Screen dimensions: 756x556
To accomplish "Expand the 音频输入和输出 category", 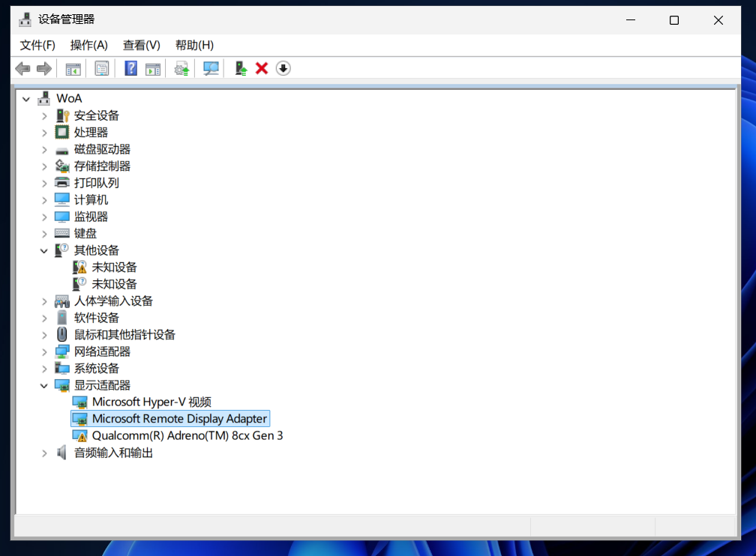I will coord(44,453).
